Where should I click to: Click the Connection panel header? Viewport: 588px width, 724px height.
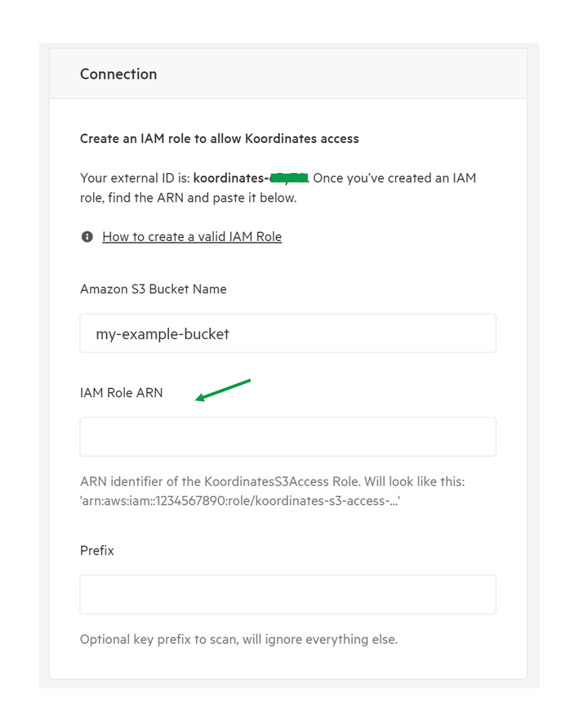(x=118, y=74)
